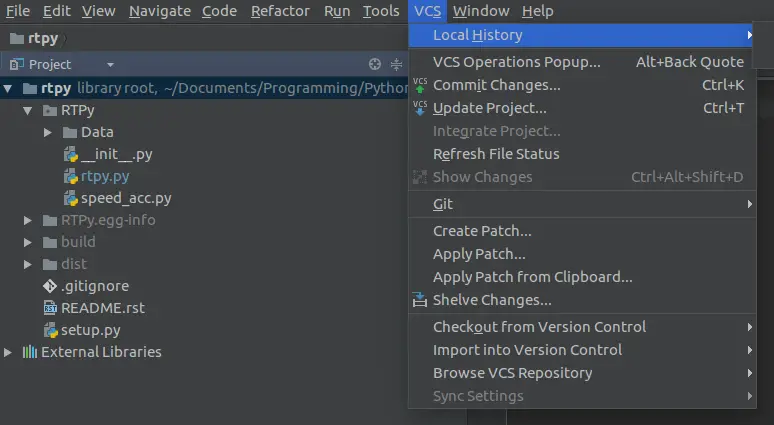Expand the Data folder arrow
Screen dimensions: 774x425
coord(47,132)
